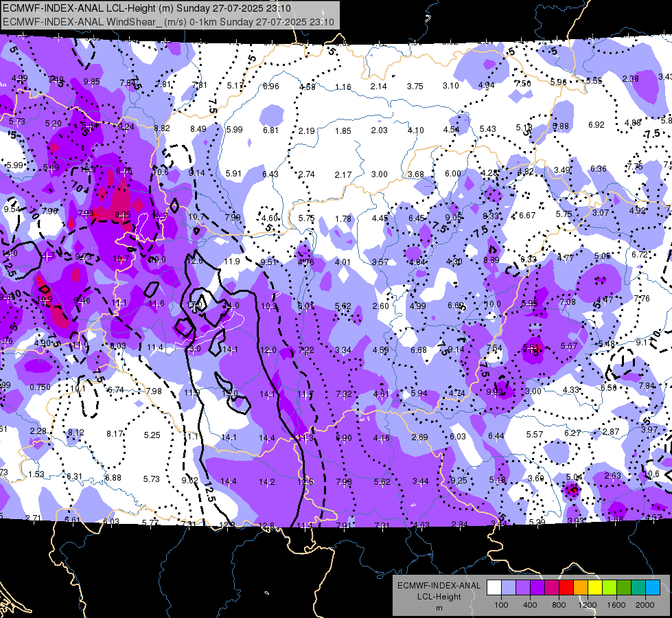Click the blue legend swatch

coord(653,588)
